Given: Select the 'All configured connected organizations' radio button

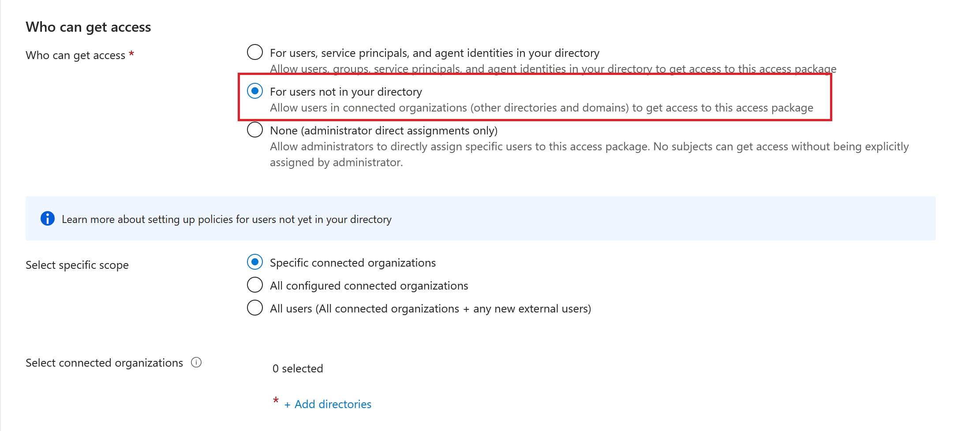Looking at the screenshot, I should click(x=255, y=285).
